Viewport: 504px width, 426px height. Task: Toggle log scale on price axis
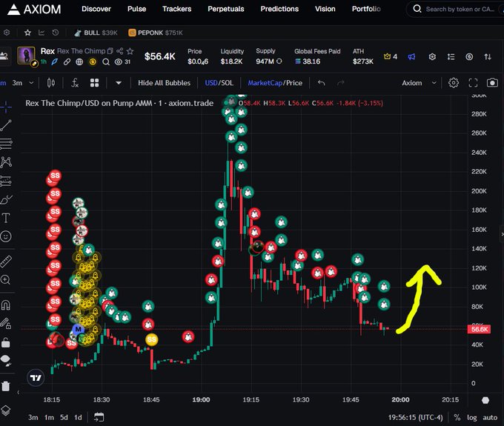point(472,418)
